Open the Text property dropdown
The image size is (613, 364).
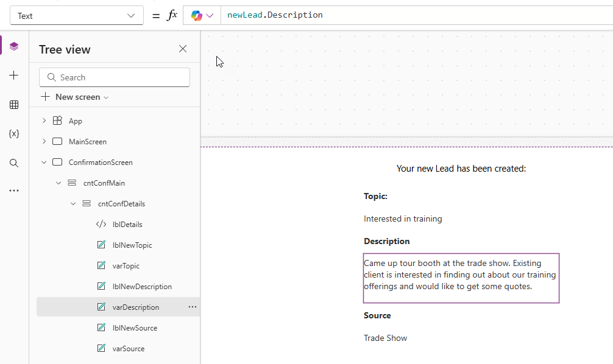tap(77, 16)
